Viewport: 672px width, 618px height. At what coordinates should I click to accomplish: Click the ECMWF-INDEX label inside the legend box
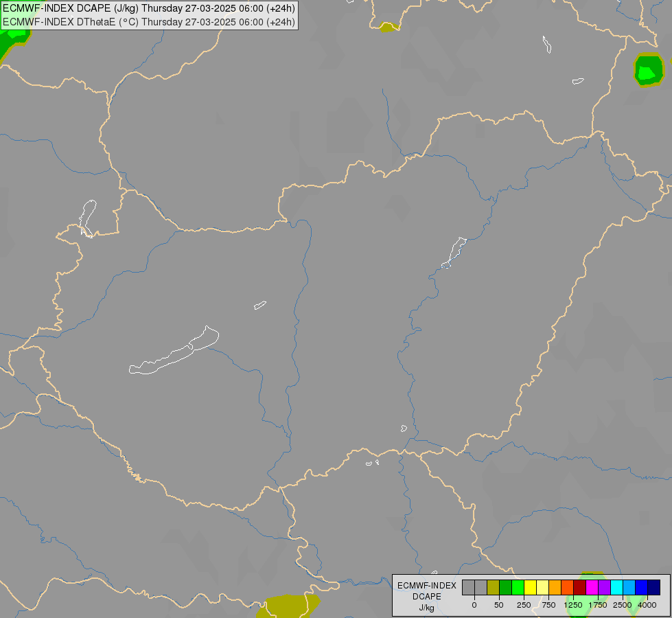click(x=427, y=586)
